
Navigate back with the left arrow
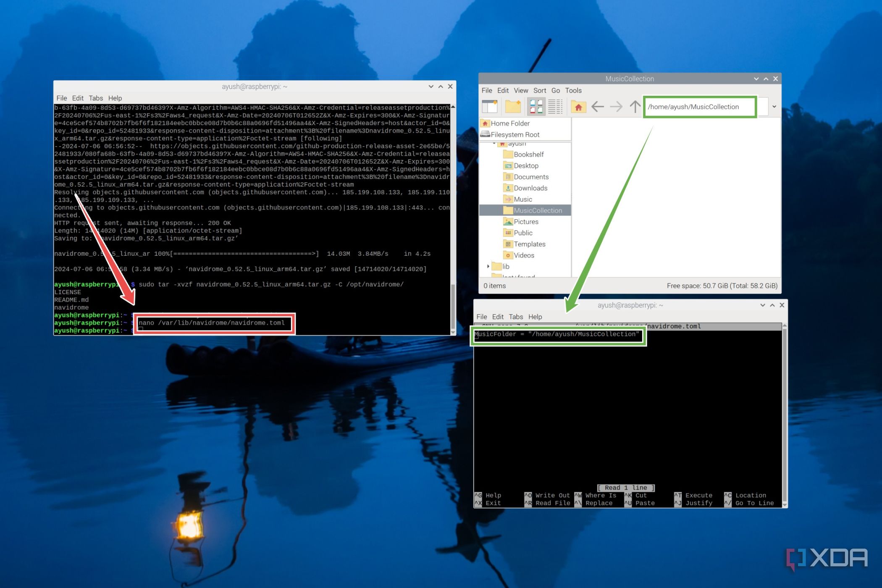pos(597,107)
